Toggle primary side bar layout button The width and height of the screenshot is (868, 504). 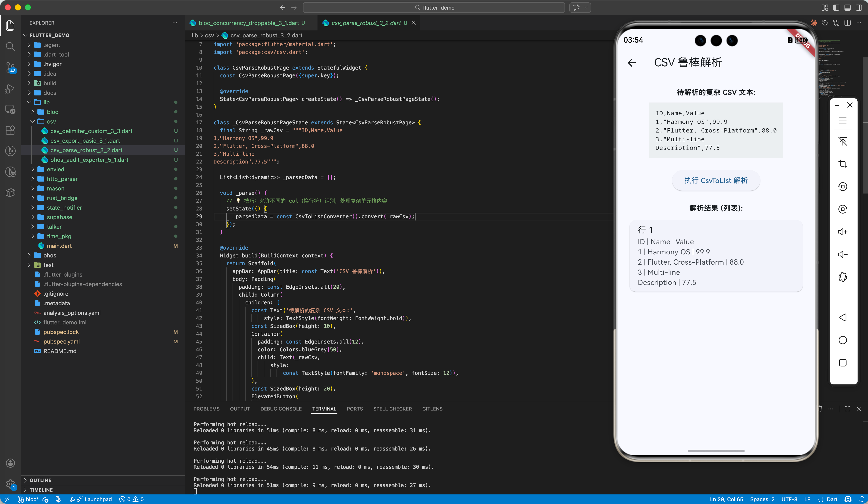point(836,8)
